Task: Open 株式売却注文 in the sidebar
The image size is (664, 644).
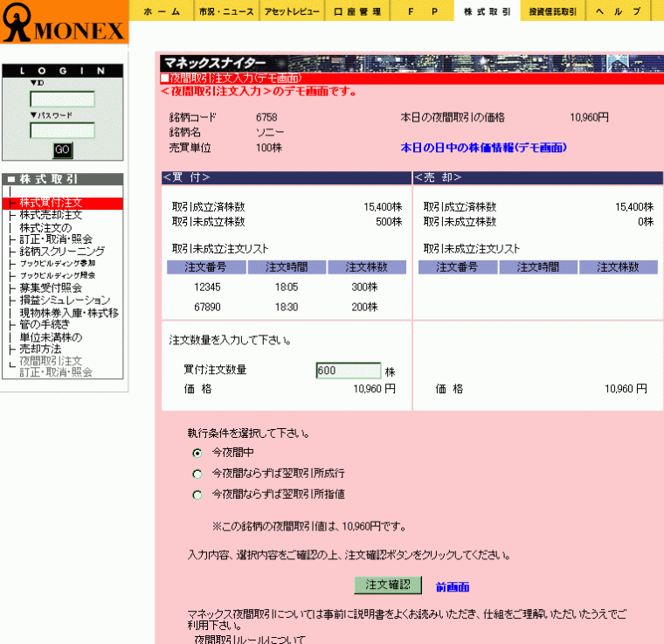Action: pyautogui.click(x=51, y=215)
